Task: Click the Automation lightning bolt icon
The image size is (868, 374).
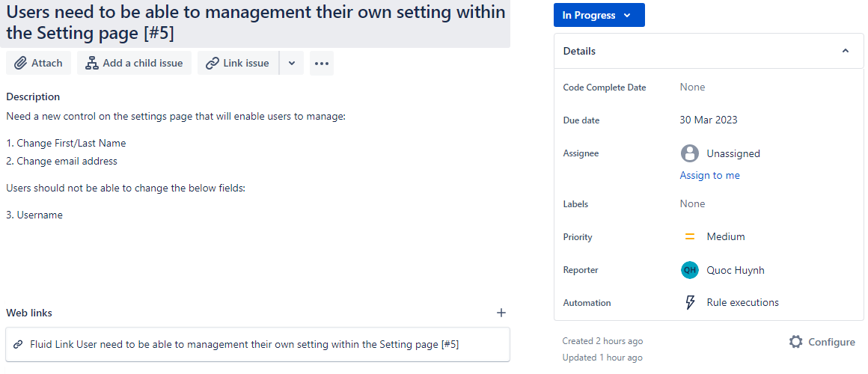Action: [690, 303]
